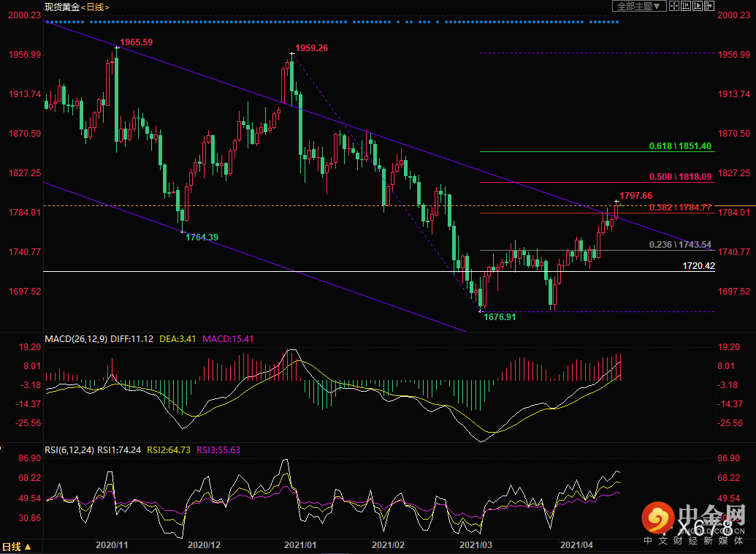756x554 pixels.
Task: Click the 1676.91 low price label
Action: pos(500,317)
